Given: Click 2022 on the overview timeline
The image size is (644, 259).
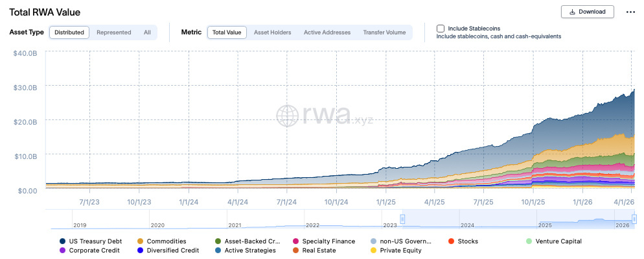Looking at the screenshot, I should [312, 225].
